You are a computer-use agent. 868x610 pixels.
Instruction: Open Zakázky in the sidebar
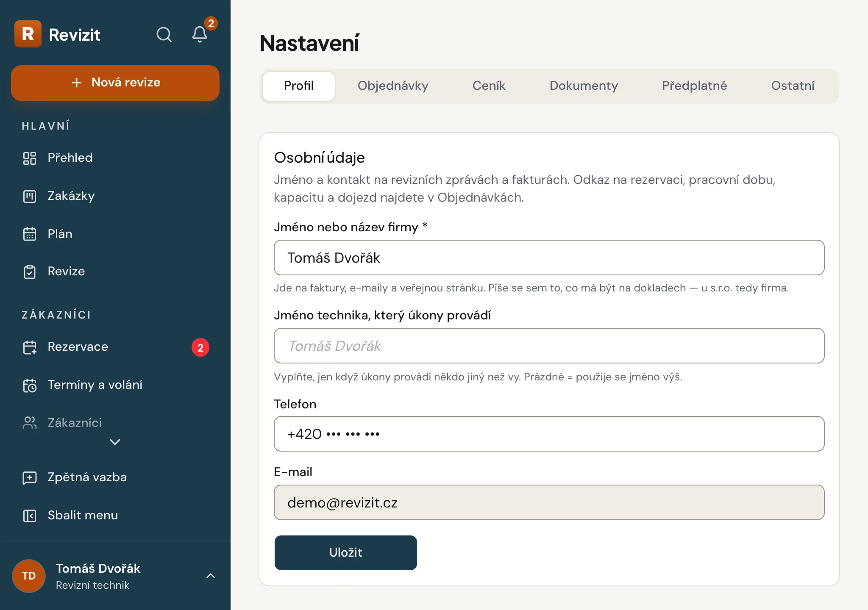coord(115,196)
